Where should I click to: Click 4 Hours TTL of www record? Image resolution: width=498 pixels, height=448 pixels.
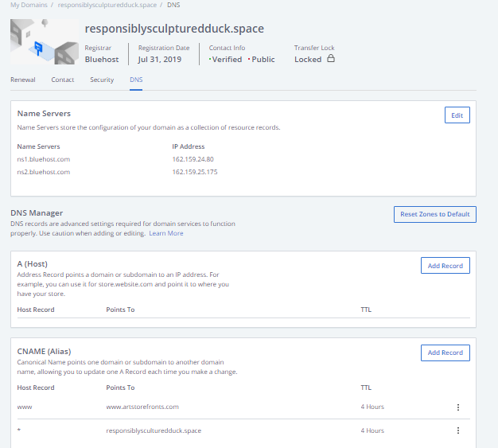[372, 407]
